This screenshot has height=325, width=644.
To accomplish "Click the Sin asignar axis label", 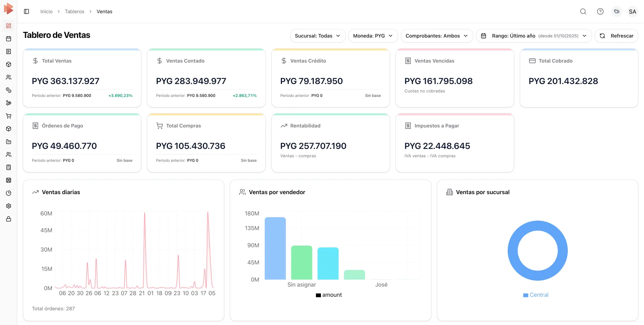I will [302, 285].
